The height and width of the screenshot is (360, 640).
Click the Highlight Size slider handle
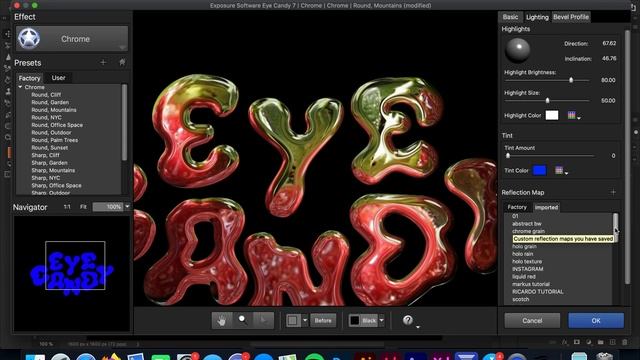click(547, 100)
